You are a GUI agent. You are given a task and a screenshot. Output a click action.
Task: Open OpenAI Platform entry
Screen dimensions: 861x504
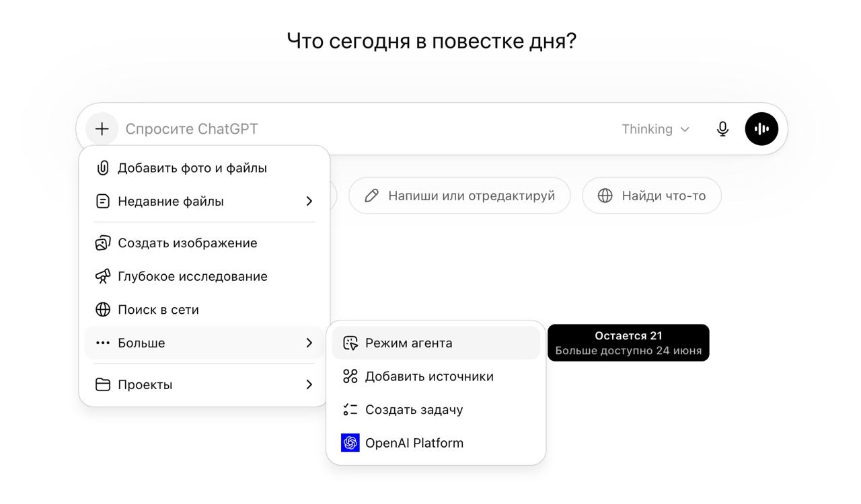pyautogui.click(x=436, y=443)
